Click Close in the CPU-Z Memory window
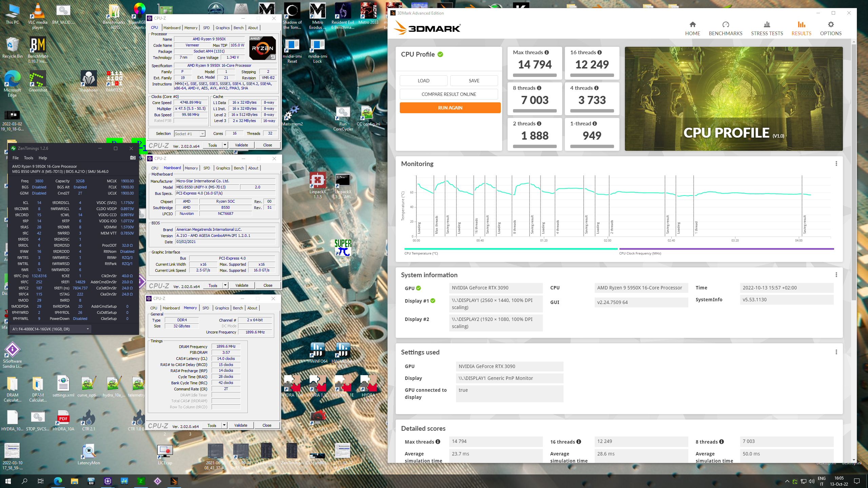 [x=267, y=425]
